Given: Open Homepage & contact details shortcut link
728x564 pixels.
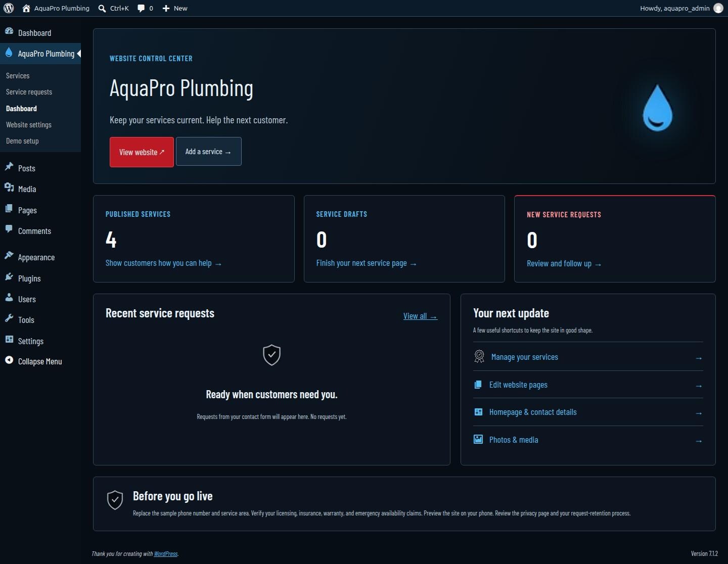Looking at the screenshot, I should [533, 412].
